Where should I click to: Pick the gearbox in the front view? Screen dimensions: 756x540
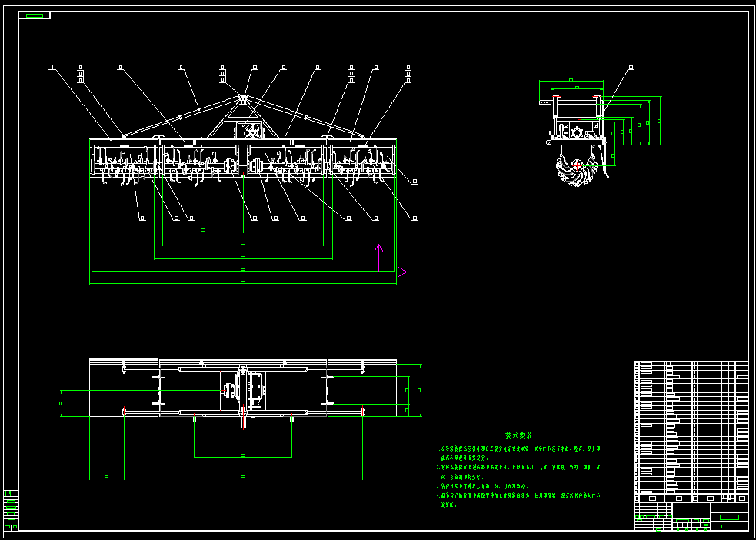point(251,131)
